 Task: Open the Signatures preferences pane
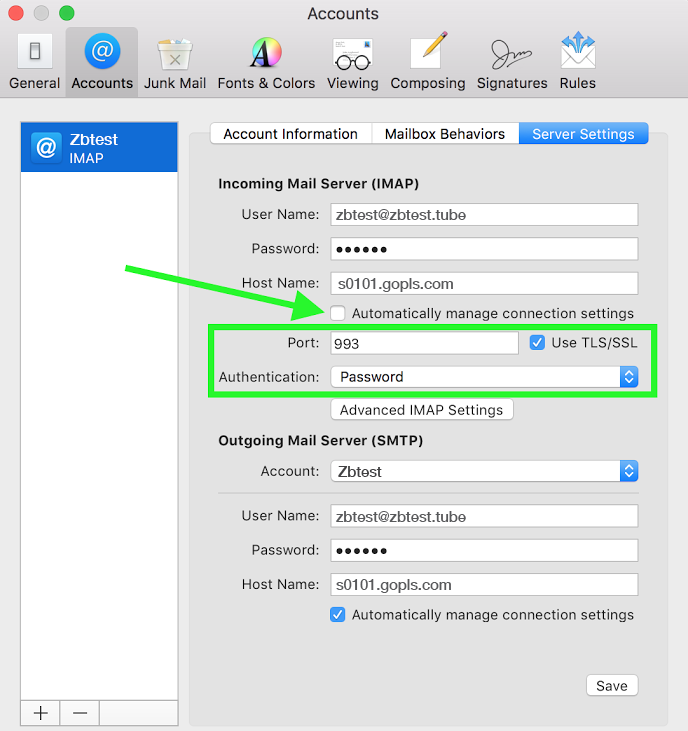512,62
